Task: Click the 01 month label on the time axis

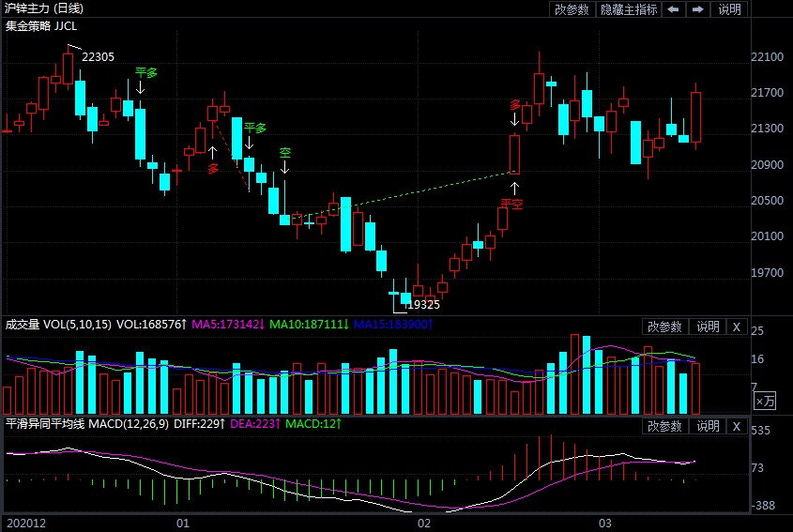Action: point(183,524)
